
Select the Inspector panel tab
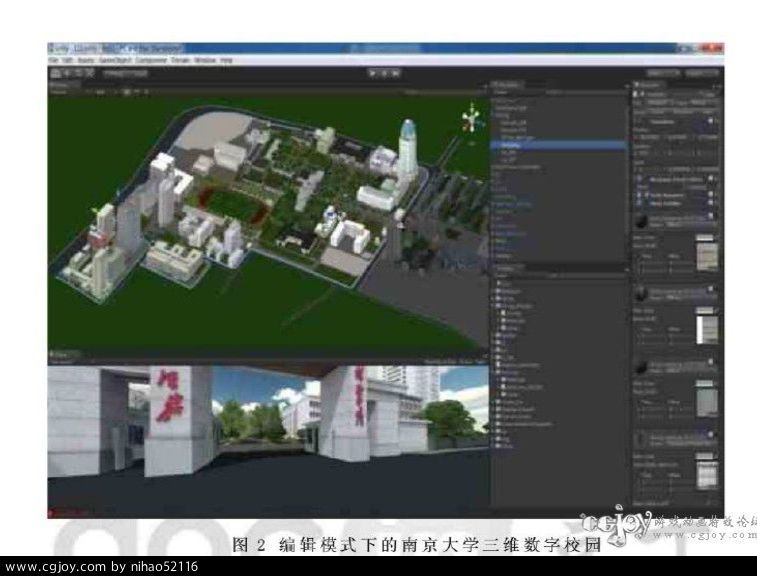tap(649, 85)
